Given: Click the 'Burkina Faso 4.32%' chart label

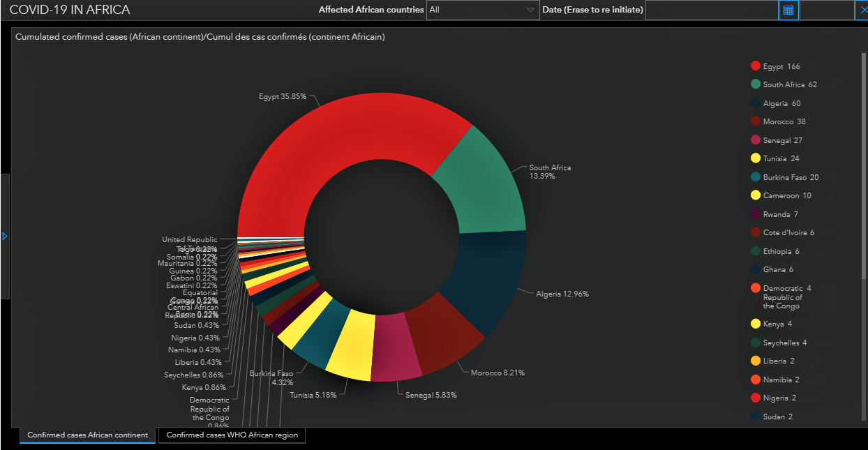Looking at the screenshot, I should (x=271, y=377).
